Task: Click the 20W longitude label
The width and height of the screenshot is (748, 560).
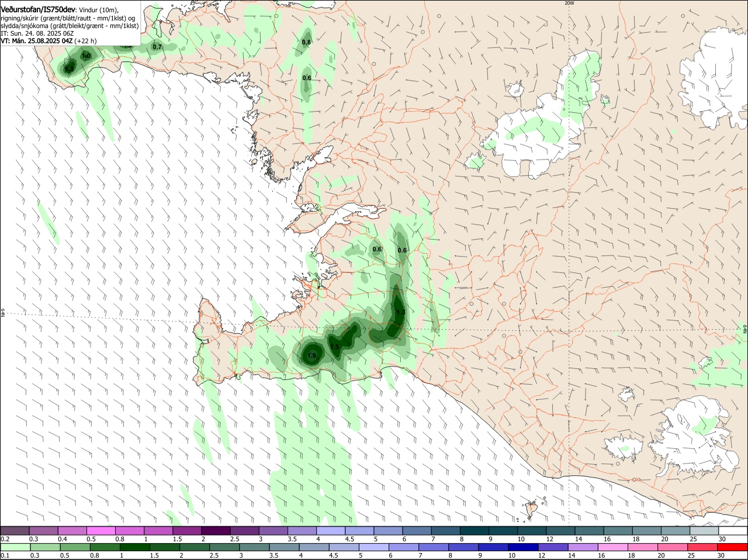Action: (569, 3)
